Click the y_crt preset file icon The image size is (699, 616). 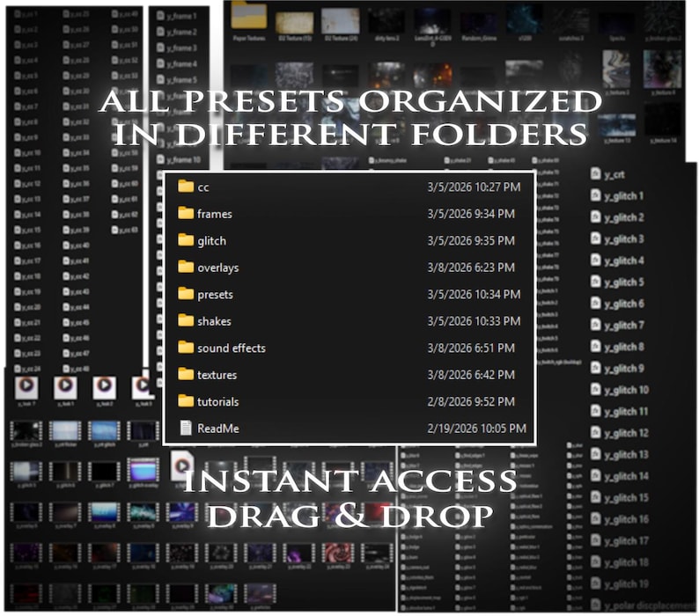pyautogui.click(x=596, y=173)
